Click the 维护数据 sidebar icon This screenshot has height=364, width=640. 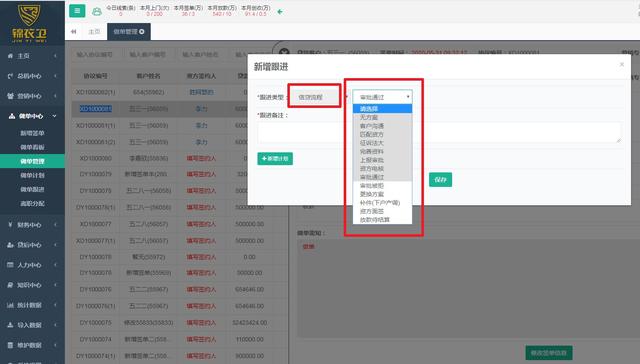[x=10, y=345]
